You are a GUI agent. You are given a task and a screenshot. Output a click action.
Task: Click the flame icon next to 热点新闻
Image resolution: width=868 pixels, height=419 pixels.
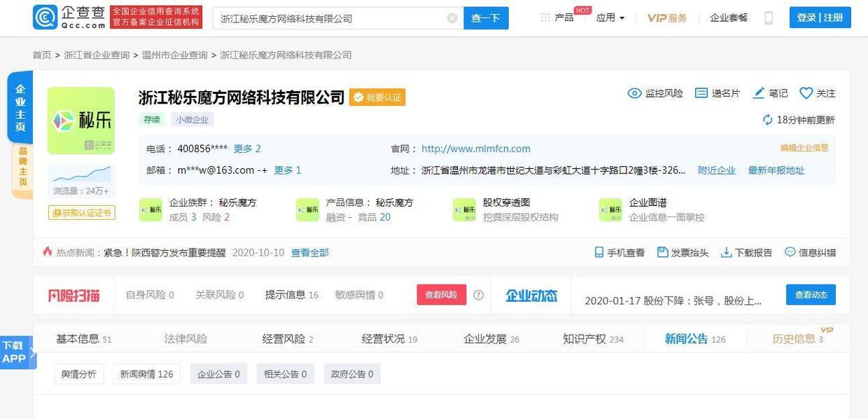click(48, 252)
